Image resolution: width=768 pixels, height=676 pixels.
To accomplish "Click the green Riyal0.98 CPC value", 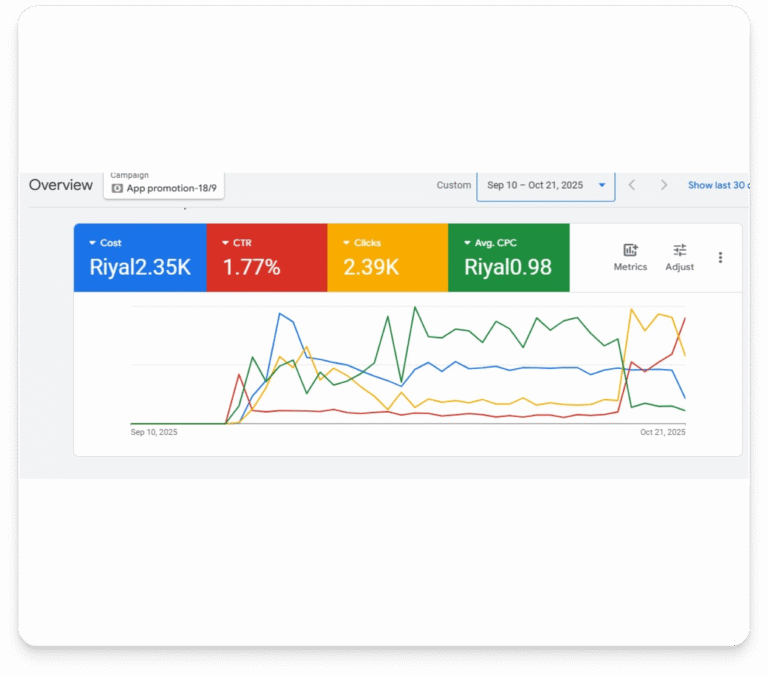I will pos(508,268).
